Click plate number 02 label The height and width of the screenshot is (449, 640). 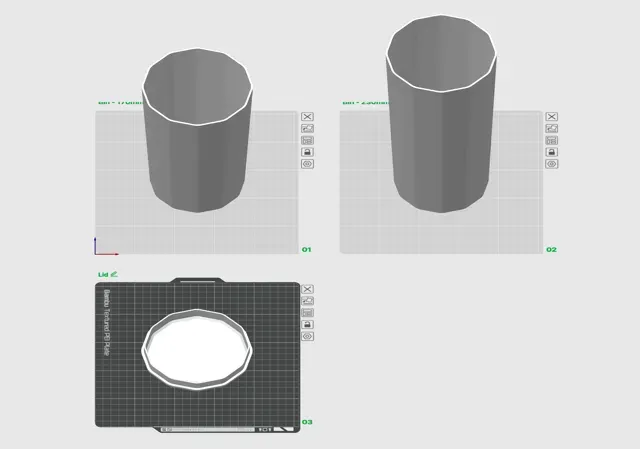[x=551, y=249]
